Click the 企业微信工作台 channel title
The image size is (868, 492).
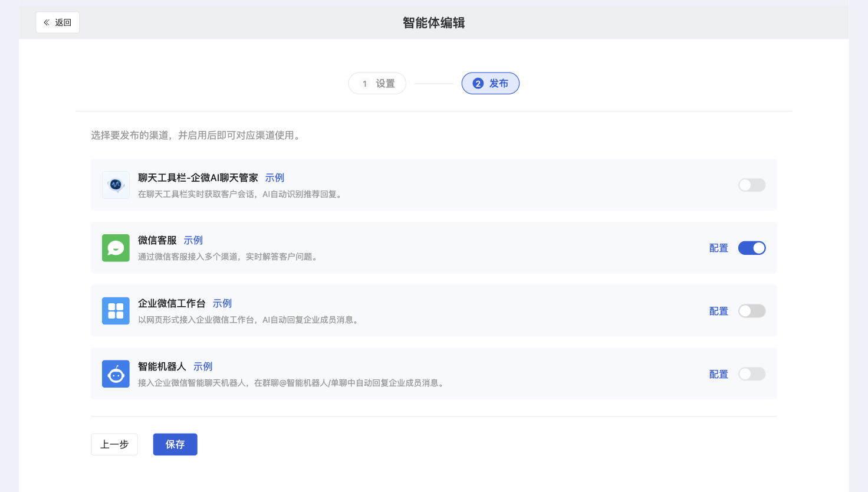(x=172, y=303)
